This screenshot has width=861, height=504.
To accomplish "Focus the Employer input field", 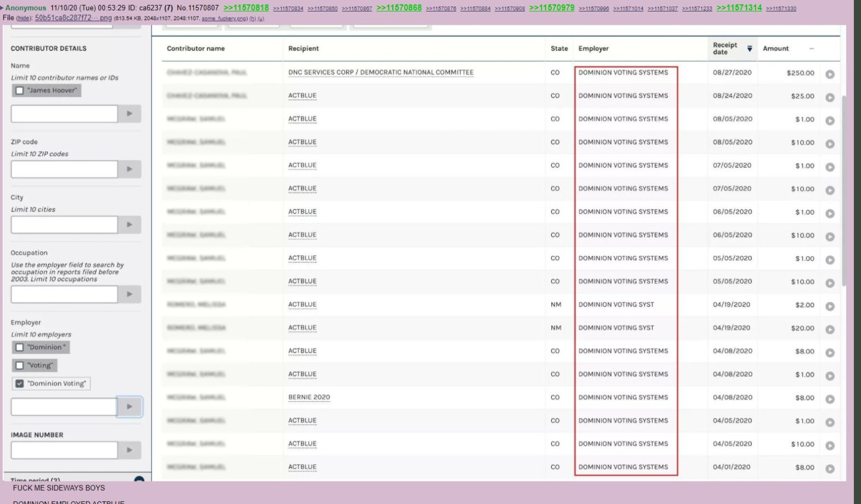I will pos(64,407).
